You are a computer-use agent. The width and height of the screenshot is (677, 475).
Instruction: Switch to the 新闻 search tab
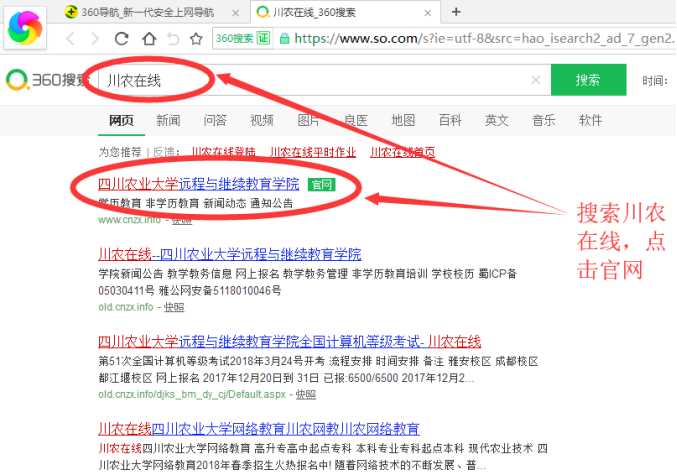click(x=168, y=120)
